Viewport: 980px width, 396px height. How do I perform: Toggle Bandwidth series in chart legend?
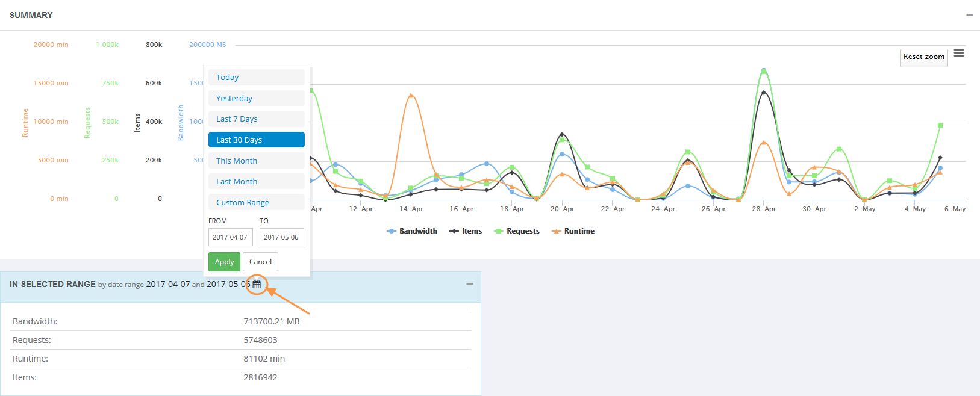pos(412,231)
